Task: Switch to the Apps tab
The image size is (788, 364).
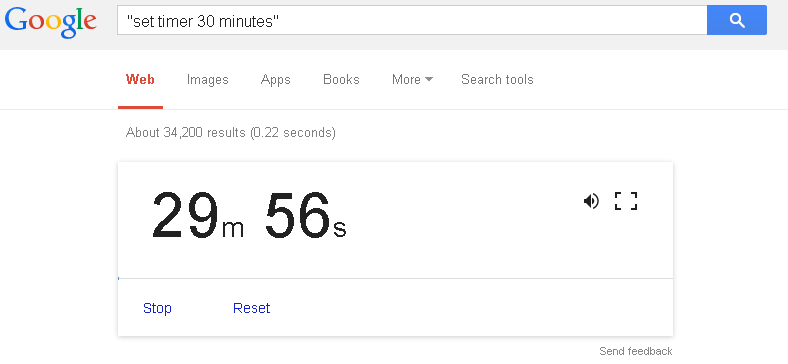Action: click(x=275, y=79)
